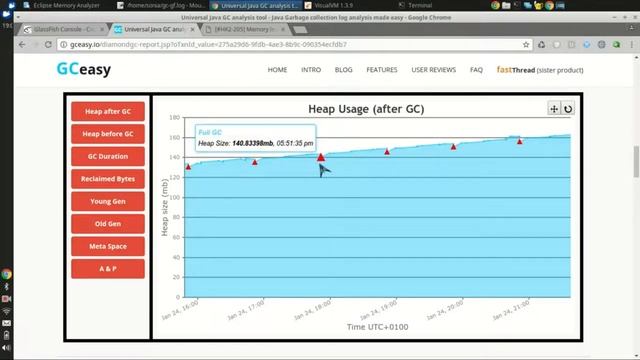Click the Full GC marker near 19:00
Screen dimensions: 640x360
click(387, 152)
